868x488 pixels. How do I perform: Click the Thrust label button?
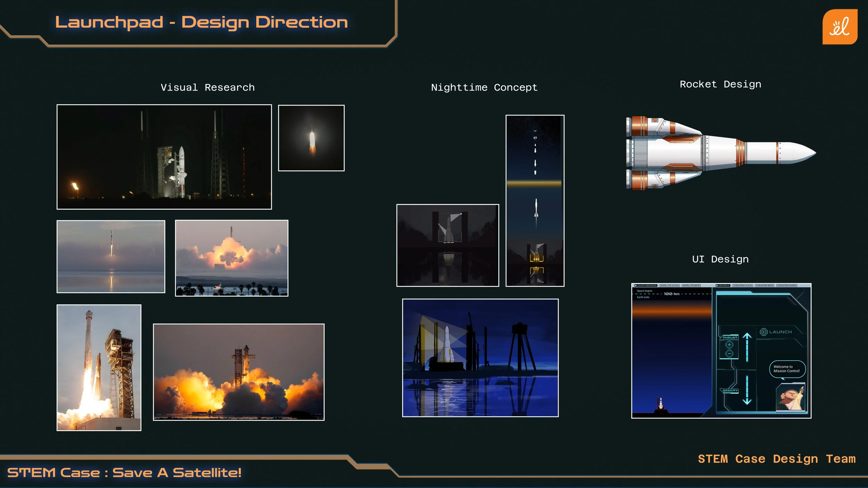730,337
